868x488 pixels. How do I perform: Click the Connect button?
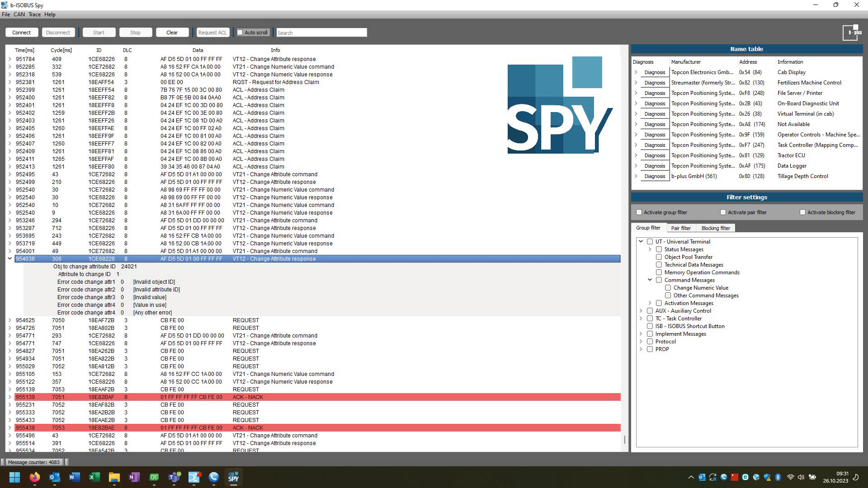[21, 33]
